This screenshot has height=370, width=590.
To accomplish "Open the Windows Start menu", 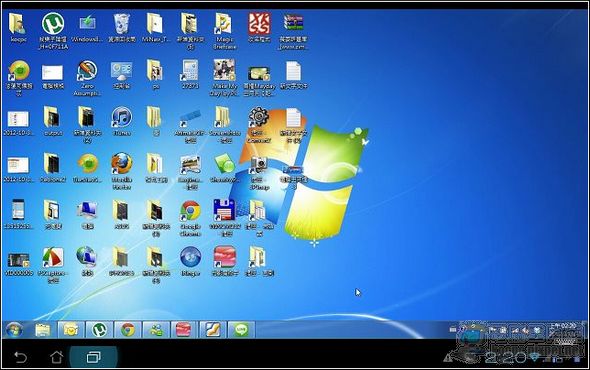I will click(x=14, y=330).
